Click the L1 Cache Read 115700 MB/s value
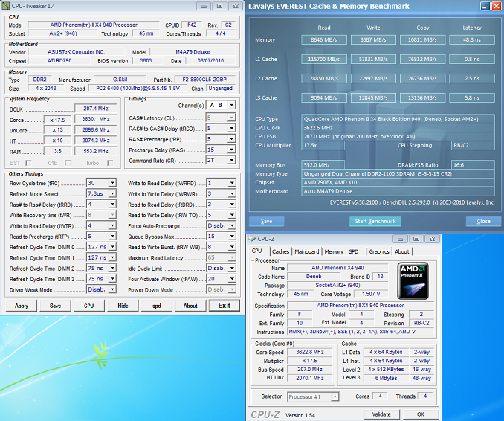Viewport: 504px width, 421px height. coord(324,60)
